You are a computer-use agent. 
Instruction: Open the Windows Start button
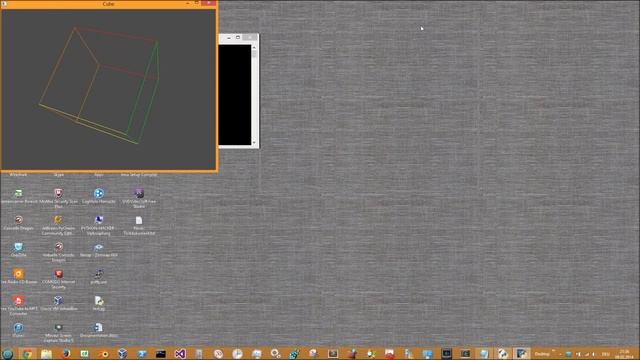[x=7, y=354]
